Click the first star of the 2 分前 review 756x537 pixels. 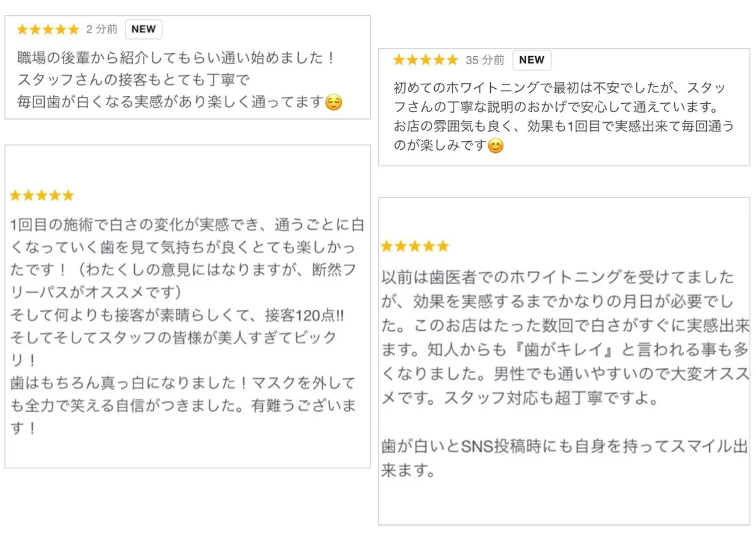pyautogui.click(x=23, y=30)
